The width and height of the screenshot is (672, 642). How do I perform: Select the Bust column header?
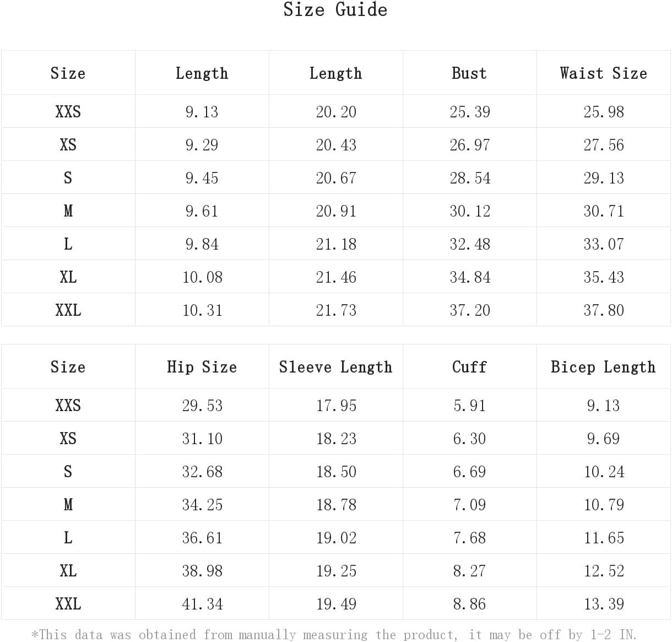[x=469, y=73]
